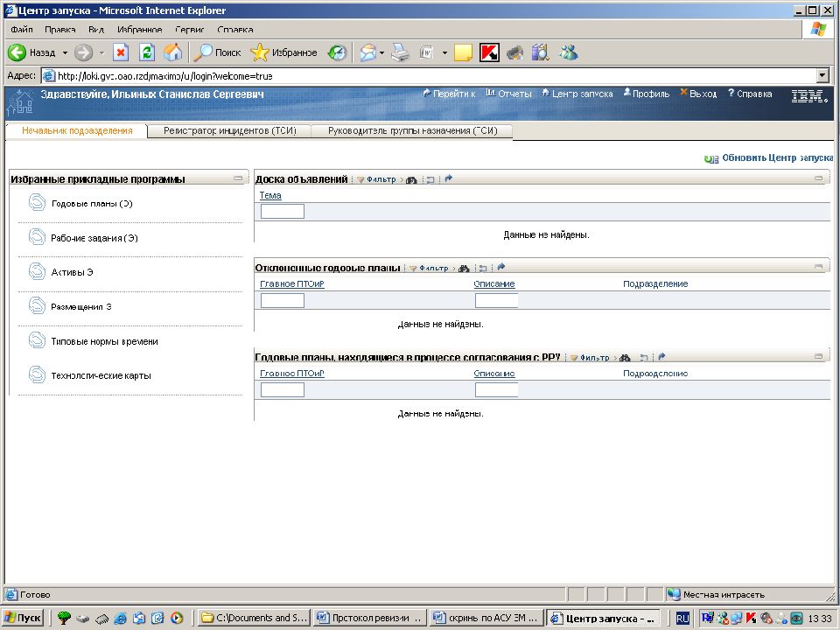Viewport: 840px width, 630px height.
Task: Print the page using the printer icon
Action: point(400,52)
